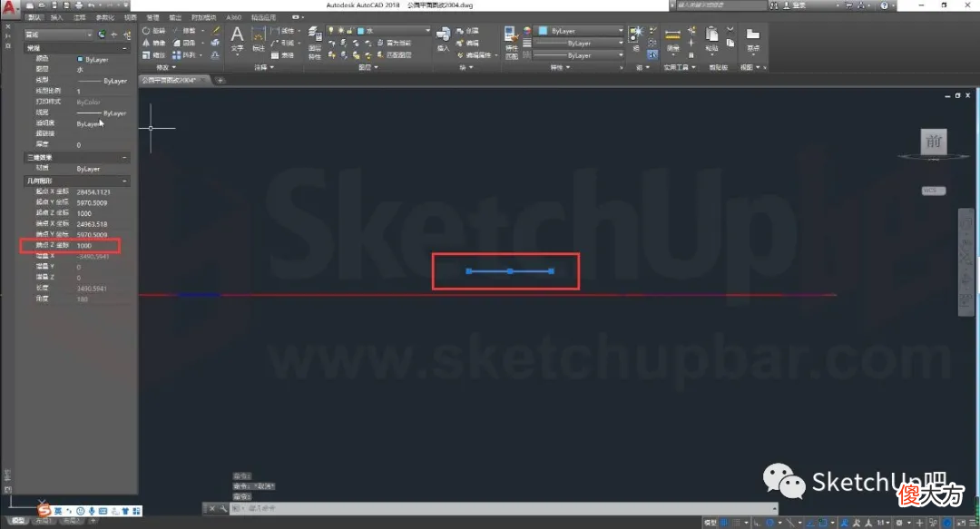Click the 置为当前 (Make Current) layer button
This screenshot has width=980, height=529.
(394, 43)
